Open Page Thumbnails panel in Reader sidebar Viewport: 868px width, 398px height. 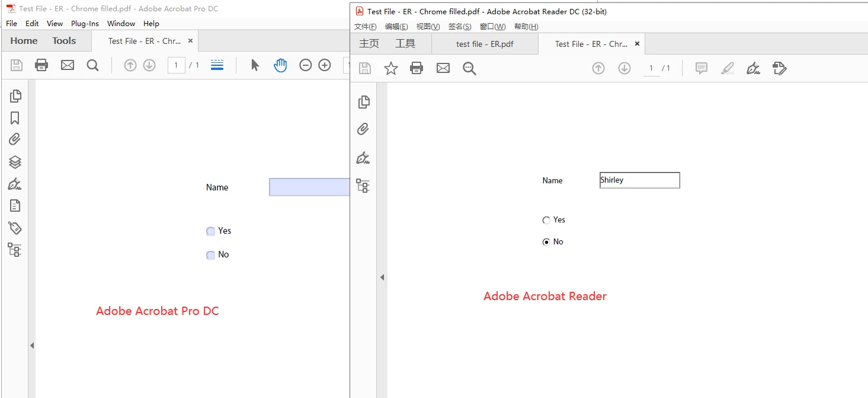tap(364, 102)
